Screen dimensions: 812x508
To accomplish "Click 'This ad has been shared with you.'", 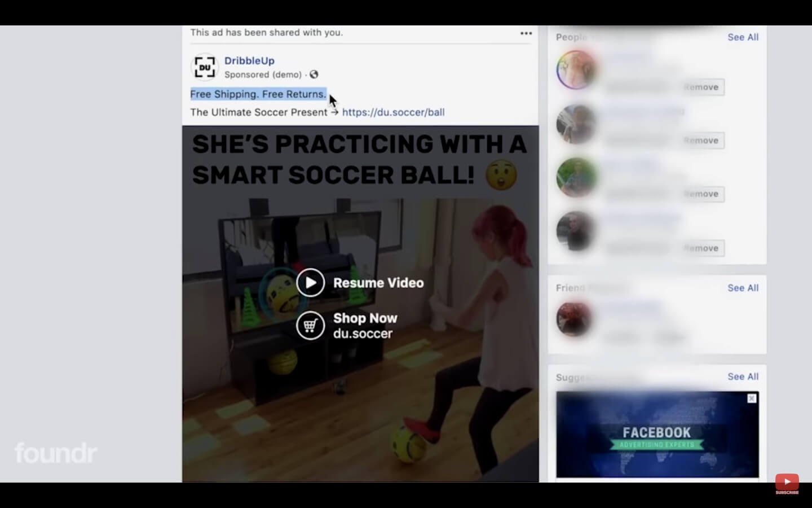I will click(x=266, y=33).
